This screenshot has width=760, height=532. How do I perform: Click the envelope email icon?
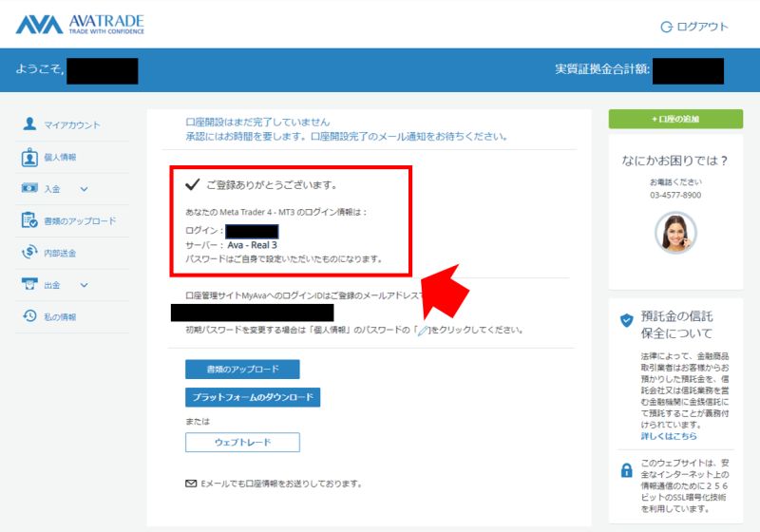(x=191, y=484)
